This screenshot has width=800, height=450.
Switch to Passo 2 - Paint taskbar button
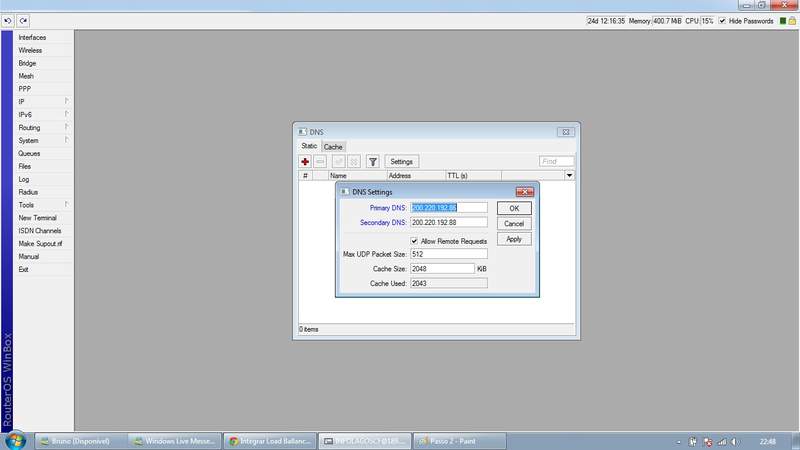pyautogui.click(x=459, y=441)
